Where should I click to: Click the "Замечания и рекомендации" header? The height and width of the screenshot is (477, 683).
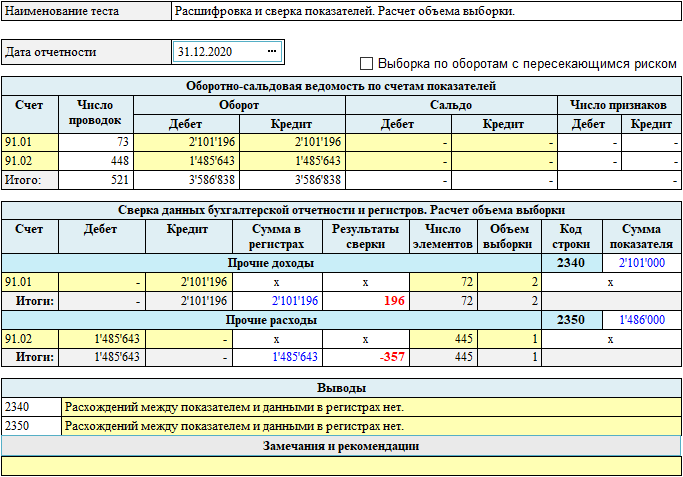point(341,446)
